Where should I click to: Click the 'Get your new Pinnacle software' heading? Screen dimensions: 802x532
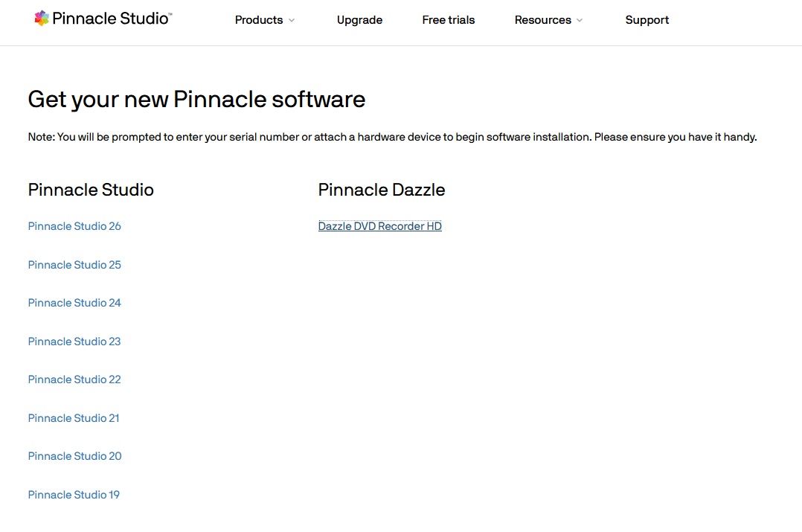(x=196, y=100)
